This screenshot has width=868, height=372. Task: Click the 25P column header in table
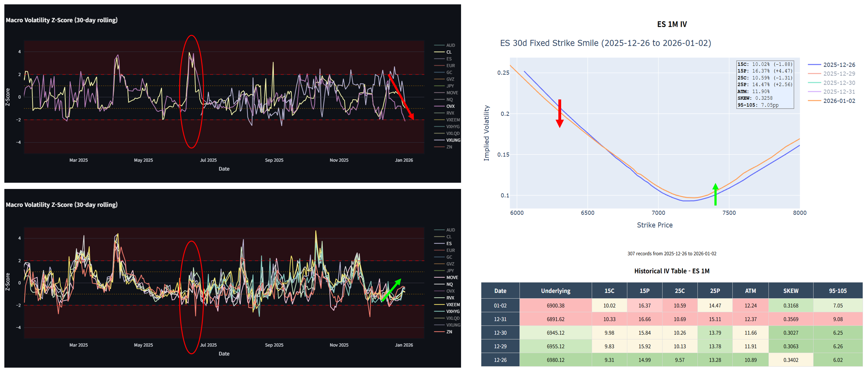tap(715, 291)
